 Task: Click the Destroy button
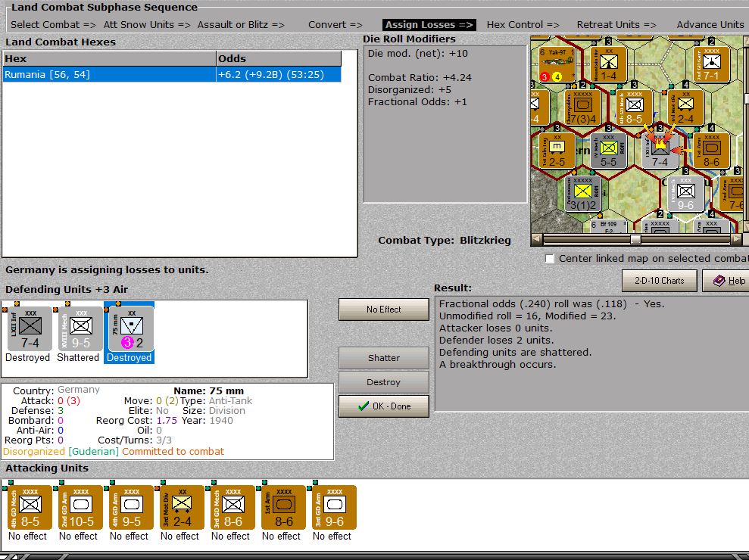click(x=383, y=382)
